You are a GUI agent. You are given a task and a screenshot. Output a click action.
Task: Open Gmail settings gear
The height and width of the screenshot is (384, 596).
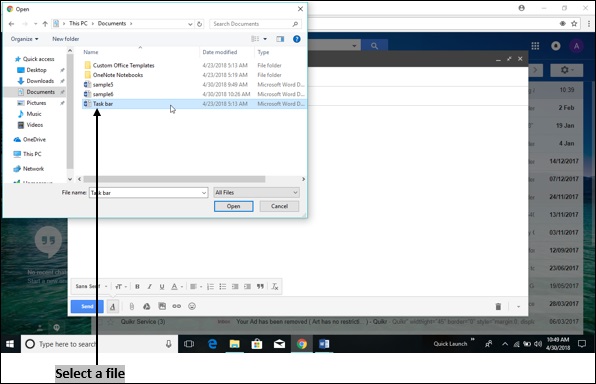point(566,70)
